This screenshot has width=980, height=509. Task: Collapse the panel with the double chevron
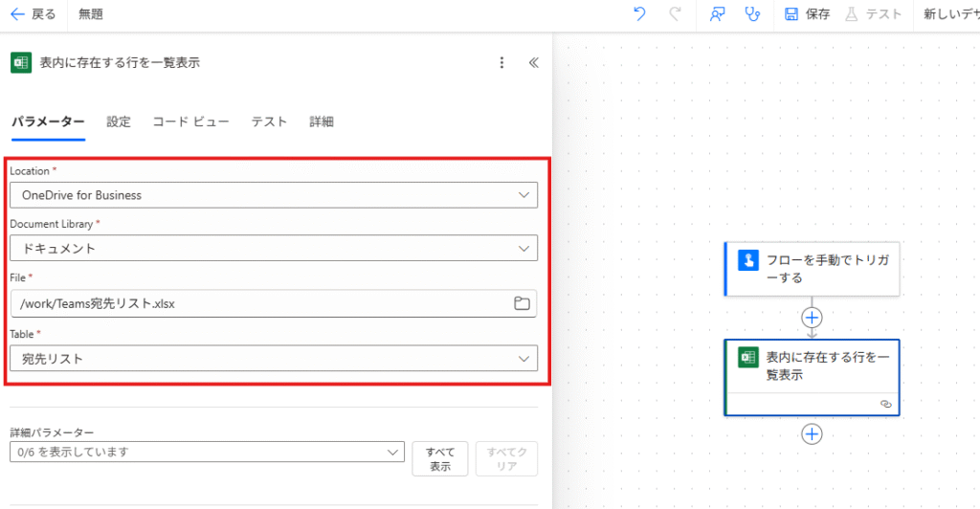pos(534,62)
